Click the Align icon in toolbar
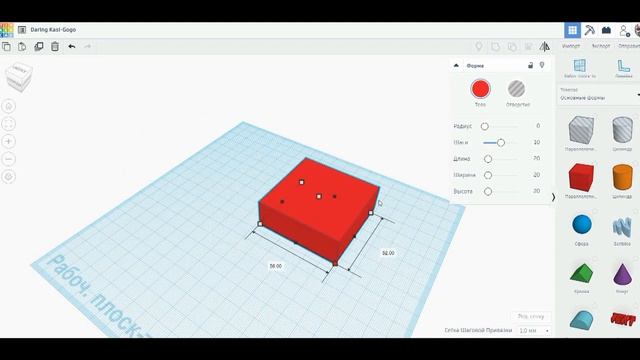 529,47
